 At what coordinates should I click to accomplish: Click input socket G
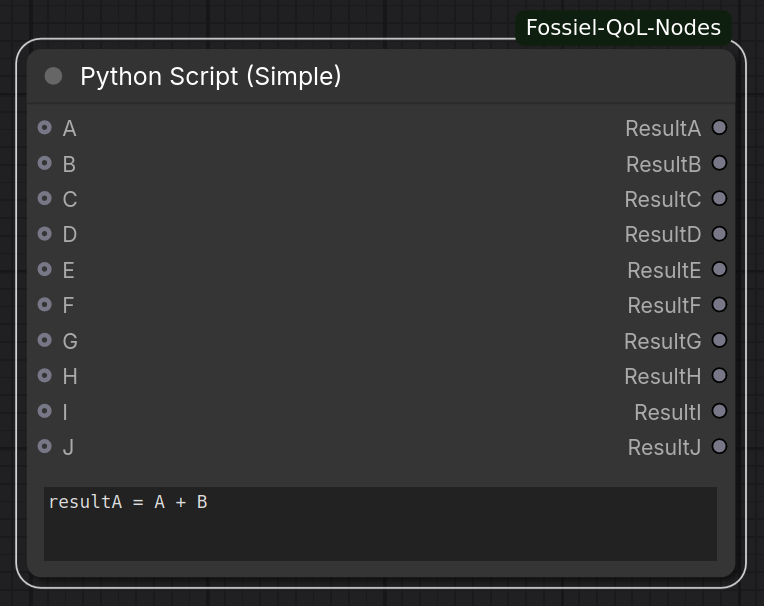pyautogui.click(x=45, y=340)
